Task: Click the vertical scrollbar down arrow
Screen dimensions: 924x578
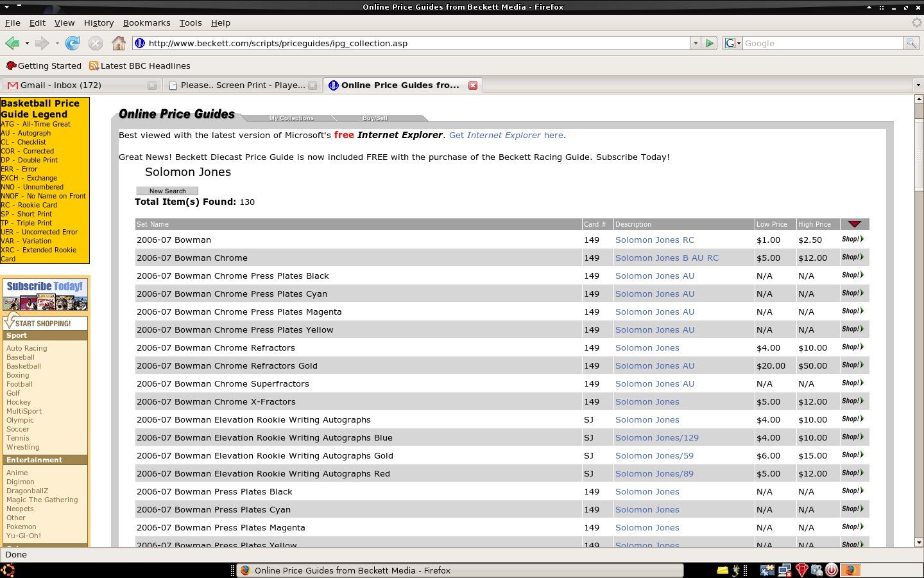Action: pos(918,542)
